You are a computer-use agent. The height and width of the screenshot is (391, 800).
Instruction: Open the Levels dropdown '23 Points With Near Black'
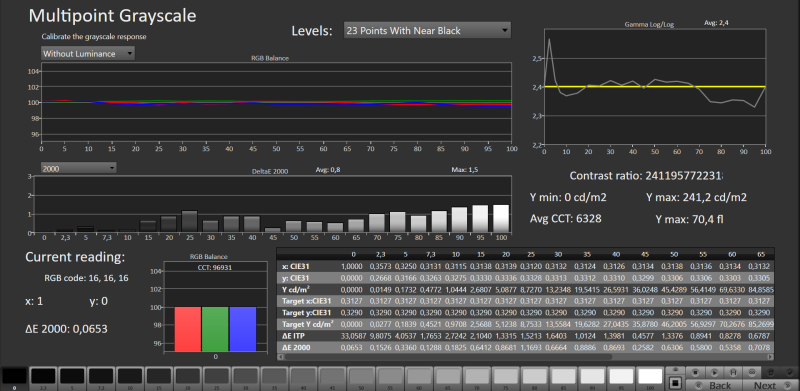427,31
